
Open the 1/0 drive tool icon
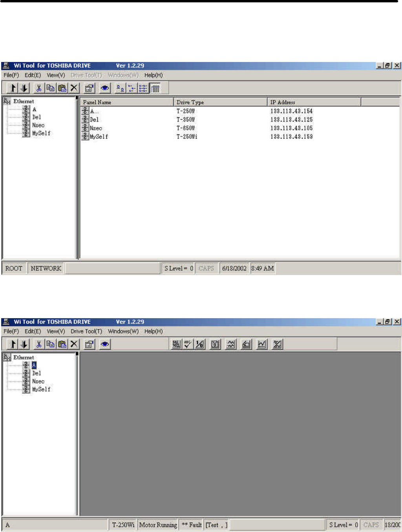coord(200,344)
